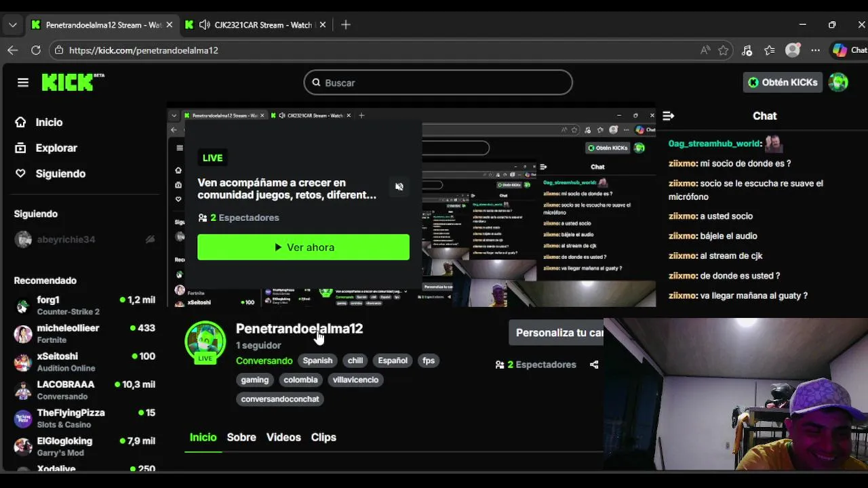This screenshot has width=868, height=488.
Task: Open the Conversando category link
Action: coord(264,361)
